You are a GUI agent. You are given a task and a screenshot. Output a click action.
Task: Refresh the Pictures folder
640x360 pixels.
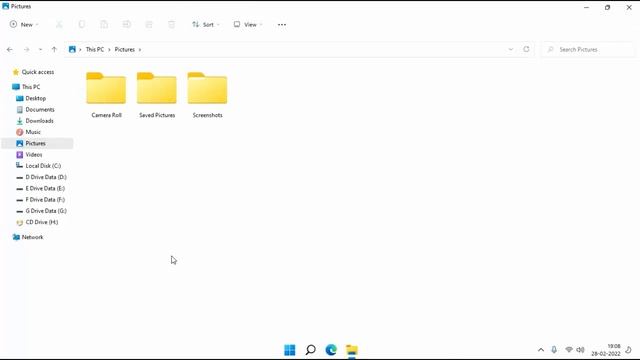click(x=526, y=49)
